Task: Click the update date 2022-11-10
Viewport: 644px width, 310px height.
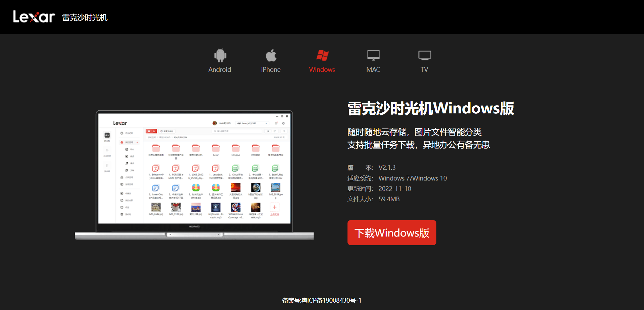Action: [395, 189]
